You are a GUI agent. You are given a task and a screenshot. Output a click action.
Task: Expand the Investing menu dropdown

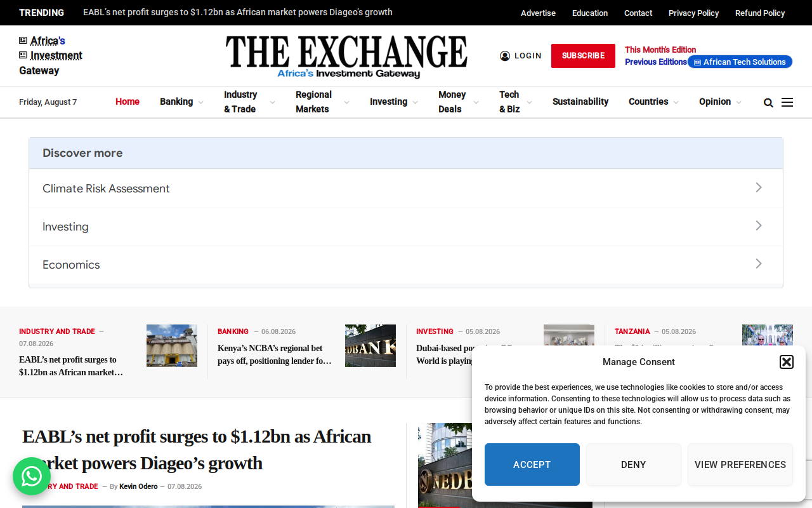415,102
